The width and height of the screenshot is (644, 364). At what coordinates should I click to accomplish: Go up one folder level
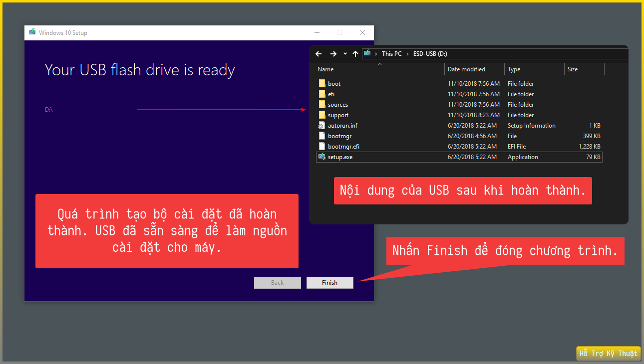[x=355, y=54]
